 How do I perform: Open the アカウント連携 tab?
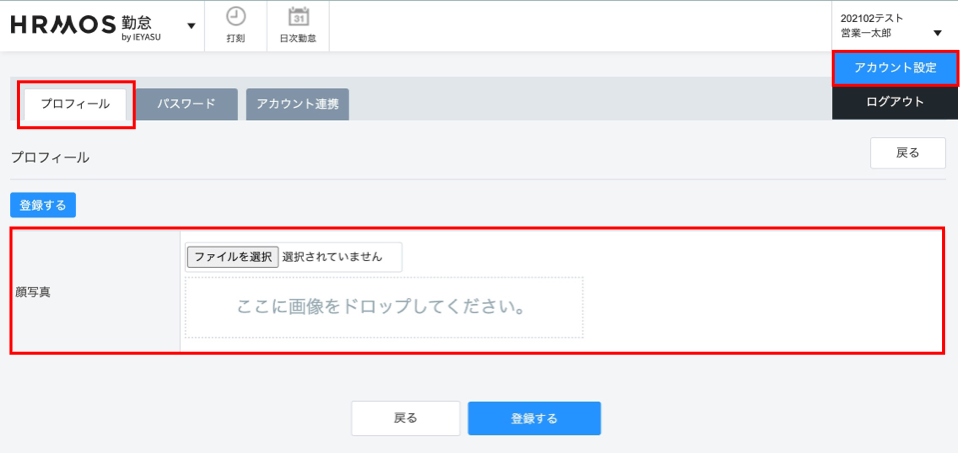coord(297,104)
